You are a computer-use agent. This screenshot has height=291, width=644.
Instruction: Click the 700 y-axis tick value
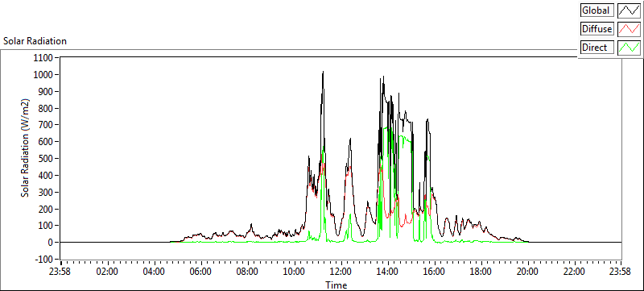click(47, 125)
